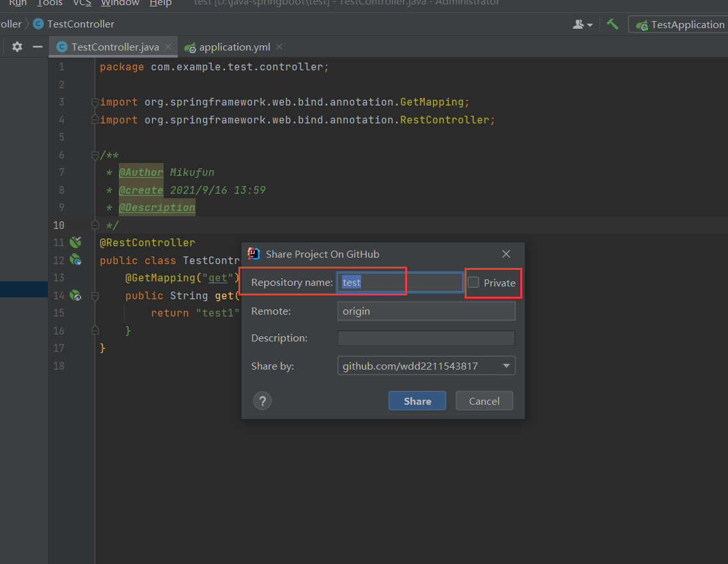Open the user accounts icon dropdown
This screenshot has width=728, height=564.
[x=582, y=24]
